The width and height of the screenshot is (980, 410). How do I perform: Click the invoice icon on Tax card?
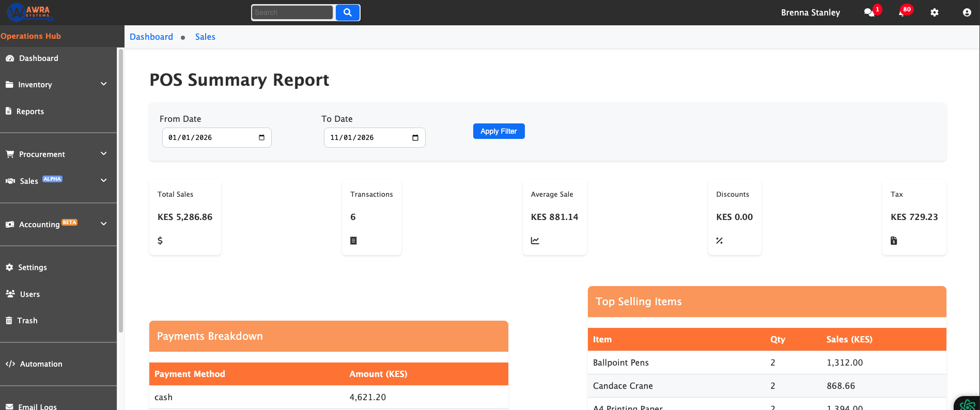pyautogui.click(x=894, y=241)
